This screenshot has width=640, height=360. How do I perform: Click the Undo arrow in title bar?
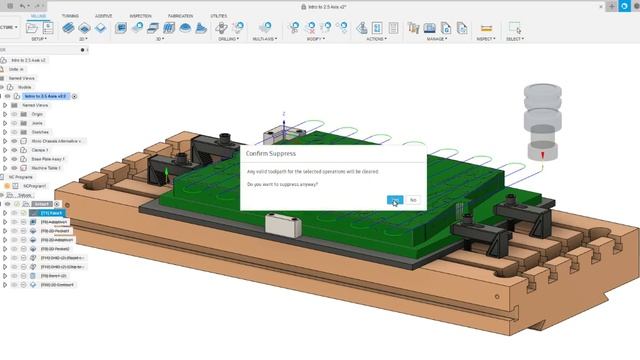point(22,6)
